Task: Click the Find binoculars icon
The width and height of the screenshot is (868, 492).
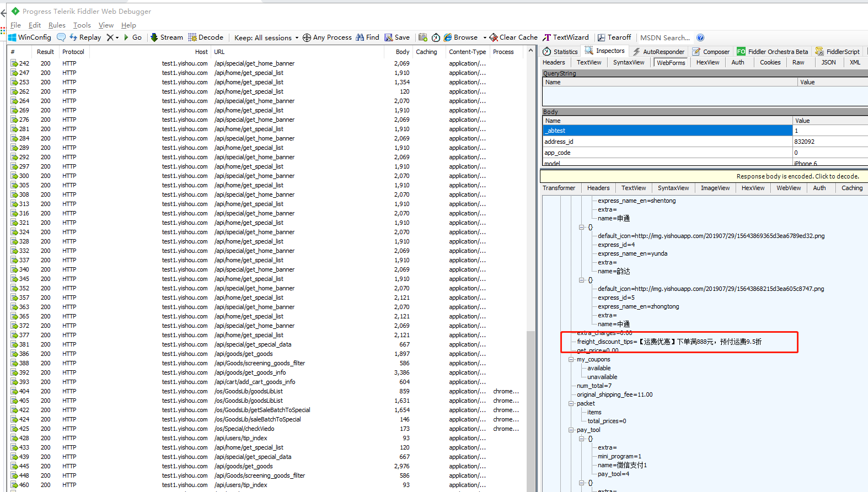Action: click(360, 37)
